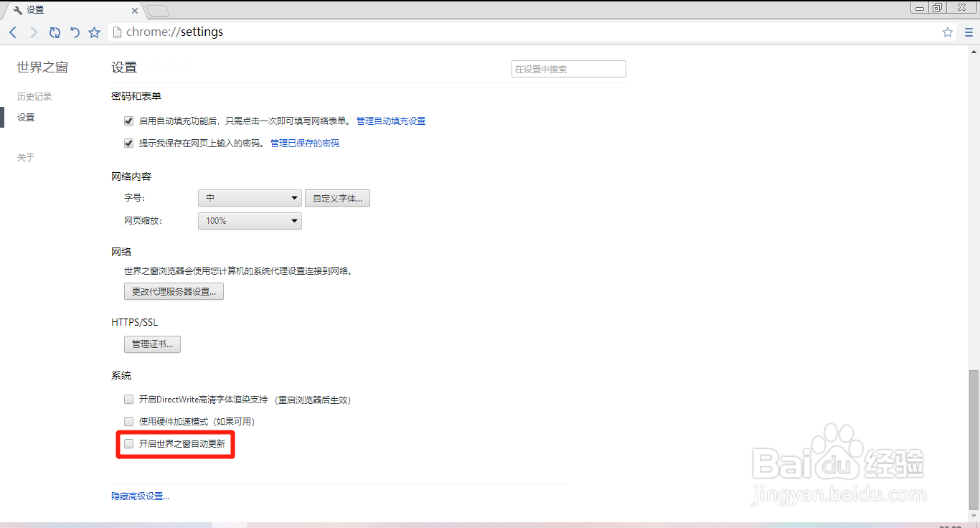Open the 网页缩放 dropdown showing 100%
Image resolution: width=980 pixels, height=528 pixels.
(x=250, y=221)
